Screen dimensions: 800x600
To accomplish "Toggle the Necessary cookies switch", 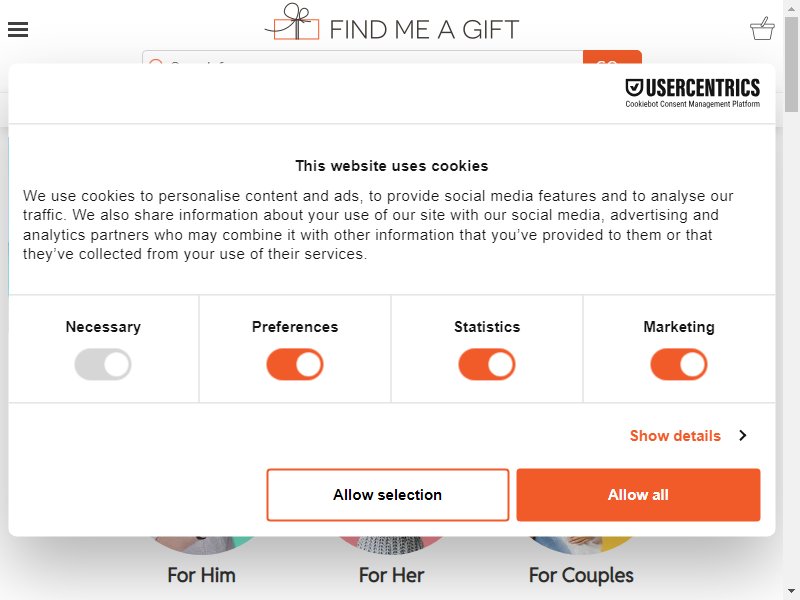I will [x=103, y=364].
